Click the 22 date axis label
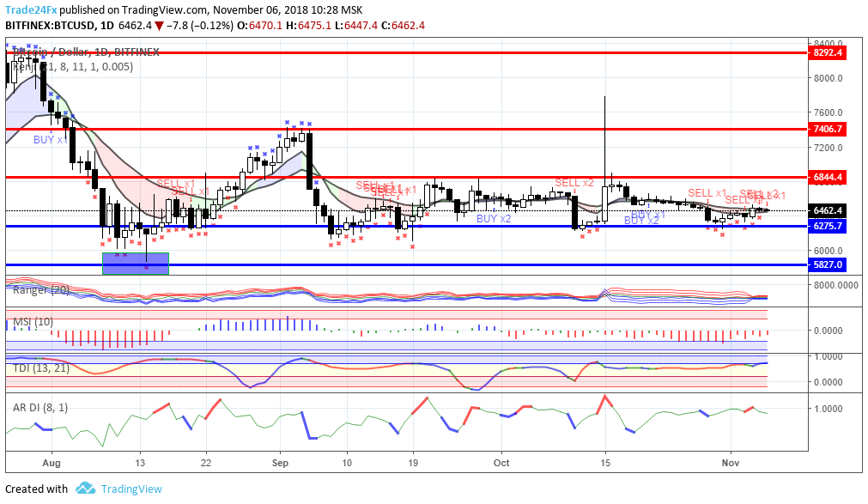The height and width of the screenshot is (504, 868). (206, 463)
